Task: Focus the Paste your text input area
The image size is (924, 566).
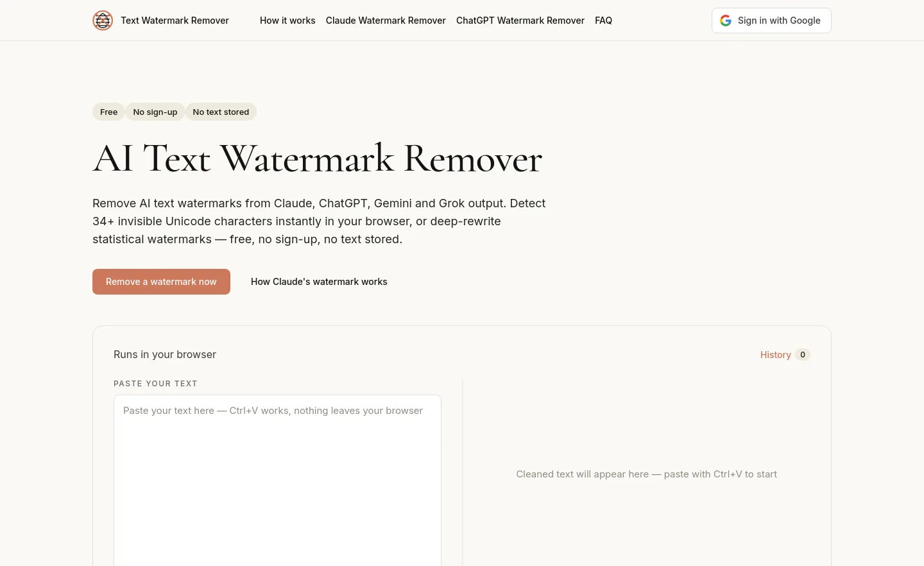Action: [277, 480]
